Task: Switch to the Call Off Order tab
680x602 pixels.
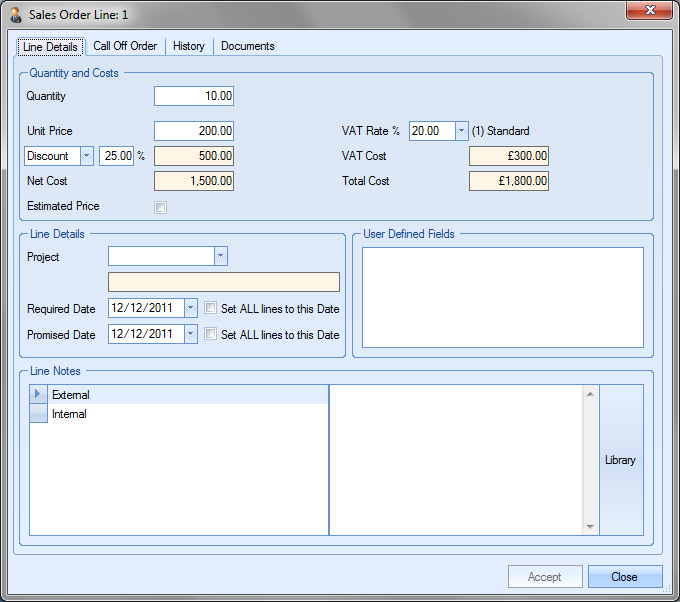Action: [125, 46]
